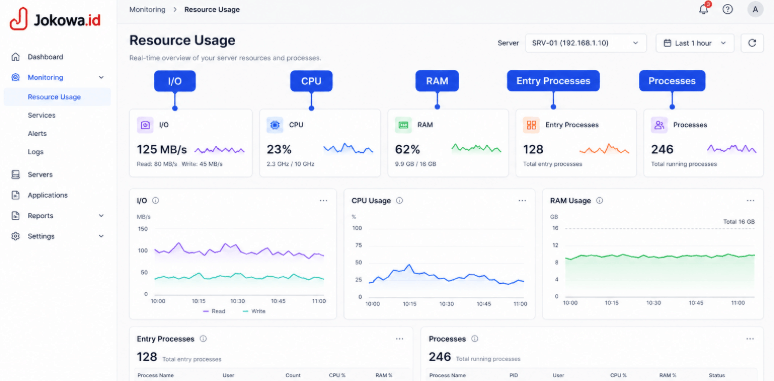This screenshot has width=774, height=381.
Task: Click the Applications sidebar icon
Action: click(x=16, y=195)
